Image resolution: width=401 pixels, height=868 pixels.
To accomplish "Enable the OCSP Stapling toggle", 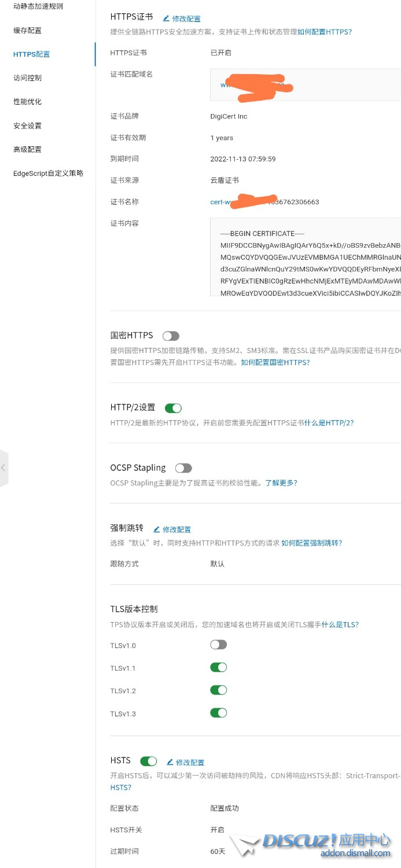I will [183, 468].
